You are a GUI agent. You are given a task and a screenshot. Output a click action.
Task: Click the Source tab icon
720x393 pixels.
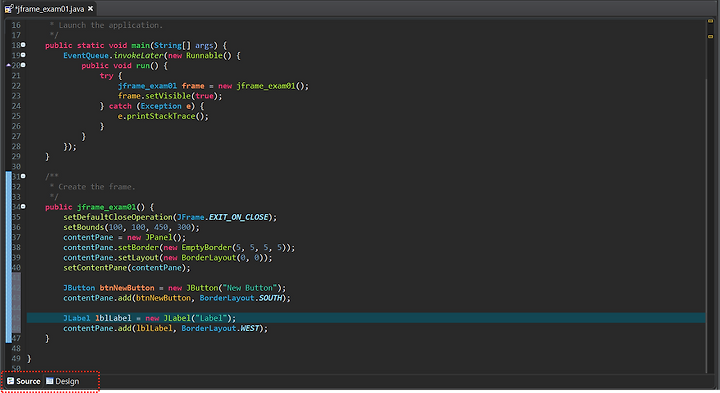(x=11, y=381)
